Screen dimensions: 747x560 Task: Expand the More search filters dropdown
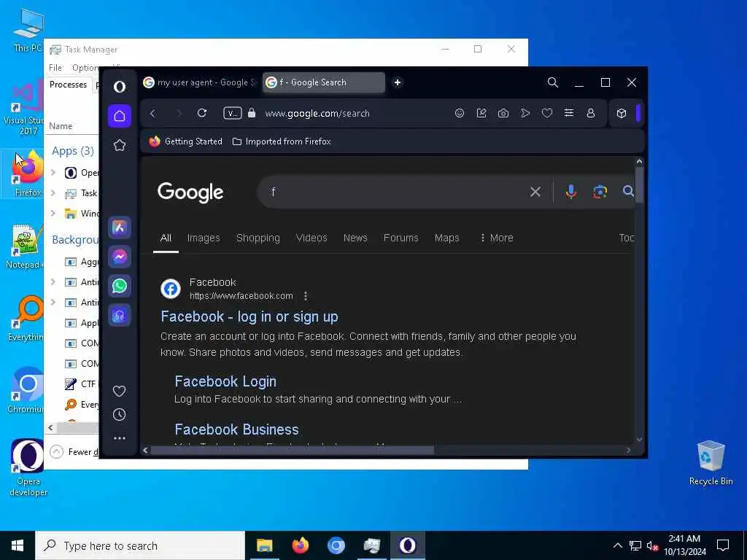[496, 238]
